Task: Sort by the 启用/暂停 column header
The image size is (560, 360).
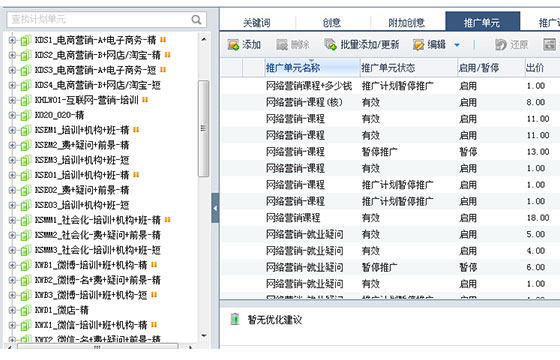Action: coord(491,68)
